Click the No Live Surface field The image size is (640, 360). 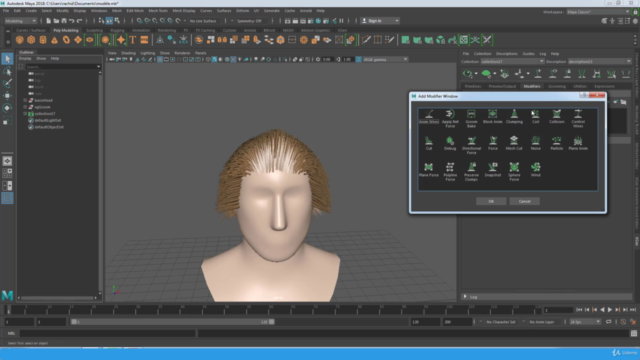203,21
